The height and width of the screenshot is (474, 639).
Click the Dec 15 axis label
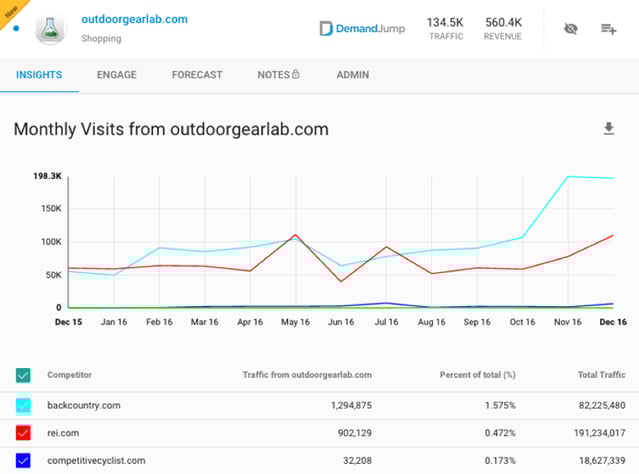pyautogui.click(x=68, y=322)
